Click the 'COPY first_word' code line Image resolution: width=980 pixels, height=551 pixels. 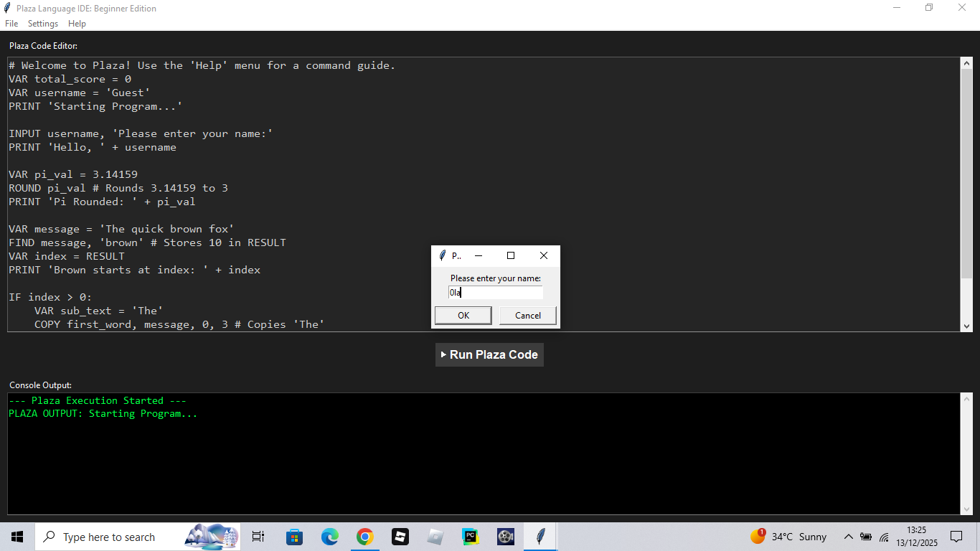pyautogui.click(x=179, y=324)
